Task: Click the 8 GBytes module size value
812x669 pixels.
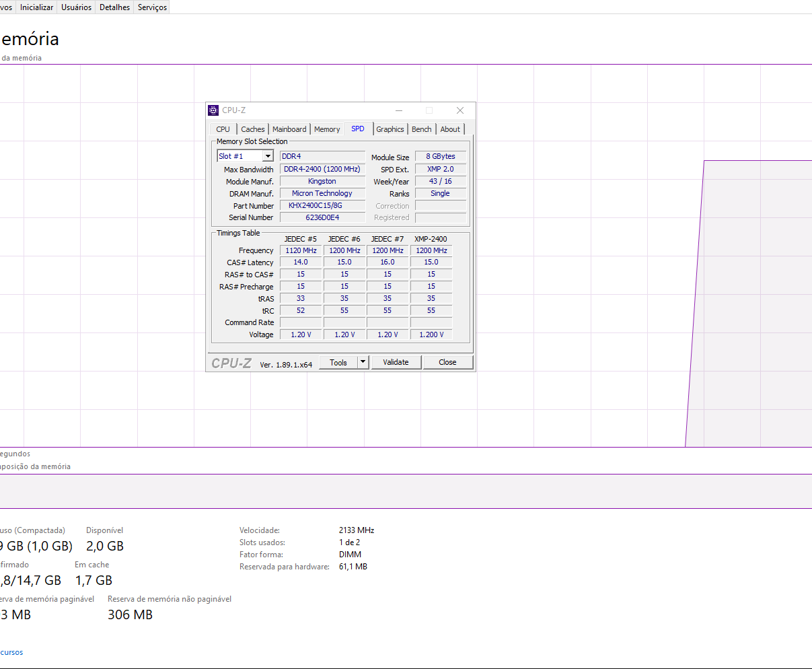Action: point(441,156)
